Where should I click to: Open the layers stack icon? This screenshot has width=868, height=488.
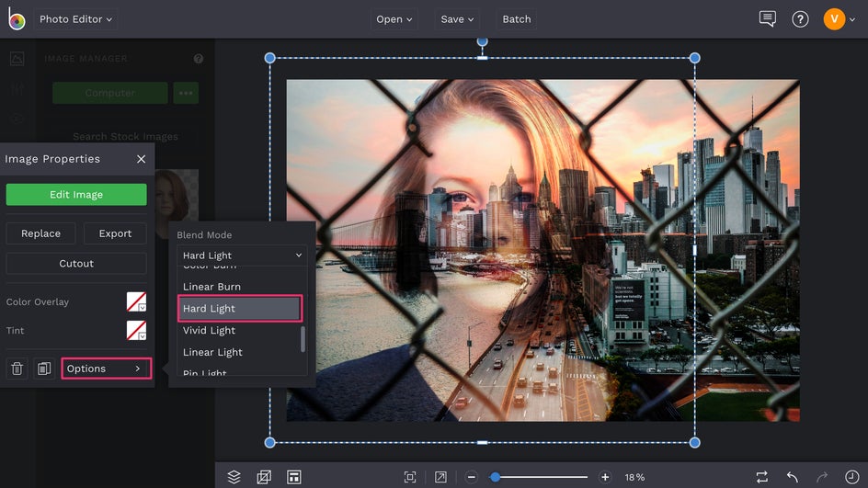coord(234,477)
